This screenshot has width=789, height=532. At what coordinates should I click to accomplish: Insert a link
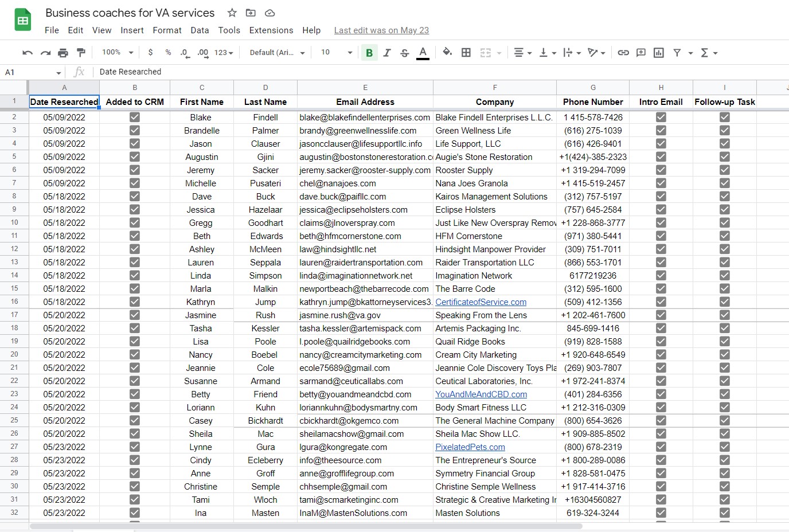point(623,53)
